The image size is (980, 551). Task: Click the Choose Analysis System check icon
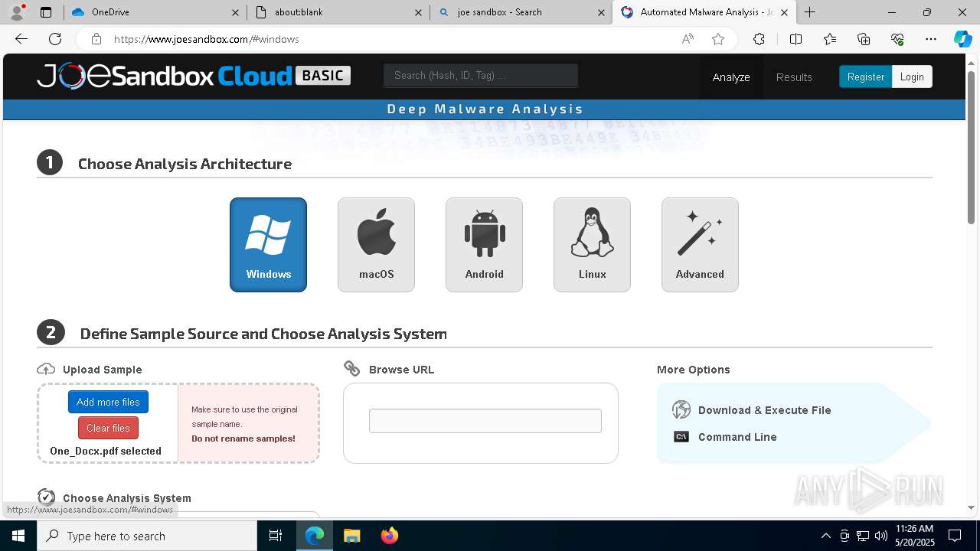click(x=46, y=497)
